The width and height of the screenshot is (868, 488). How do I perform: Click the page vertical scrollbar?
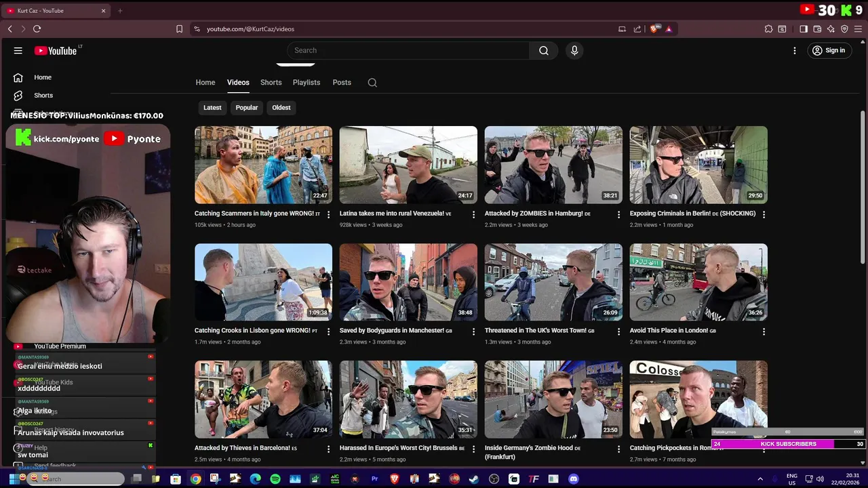(863, 187)
